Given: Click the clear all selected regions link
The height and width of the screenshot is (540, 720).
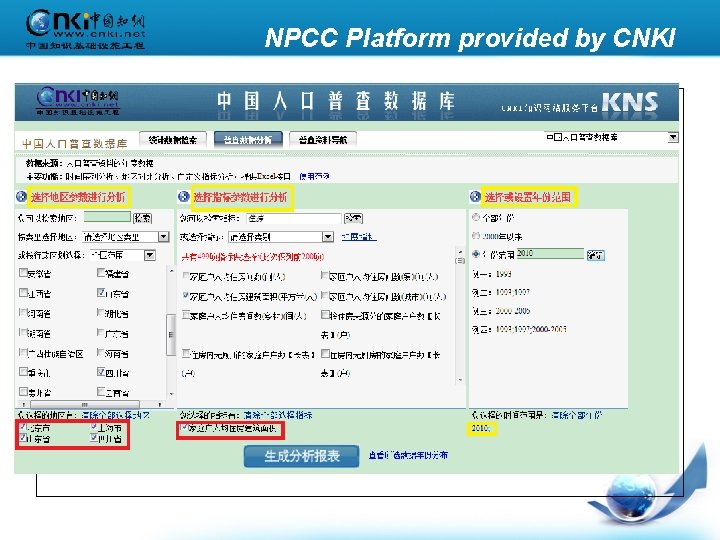Looking at the screenshot, I should (116, 415).
